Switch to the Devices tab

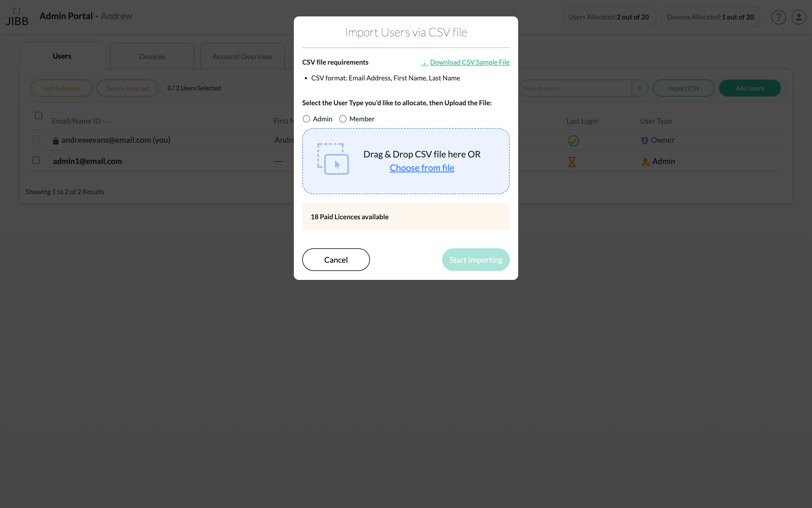152,56
